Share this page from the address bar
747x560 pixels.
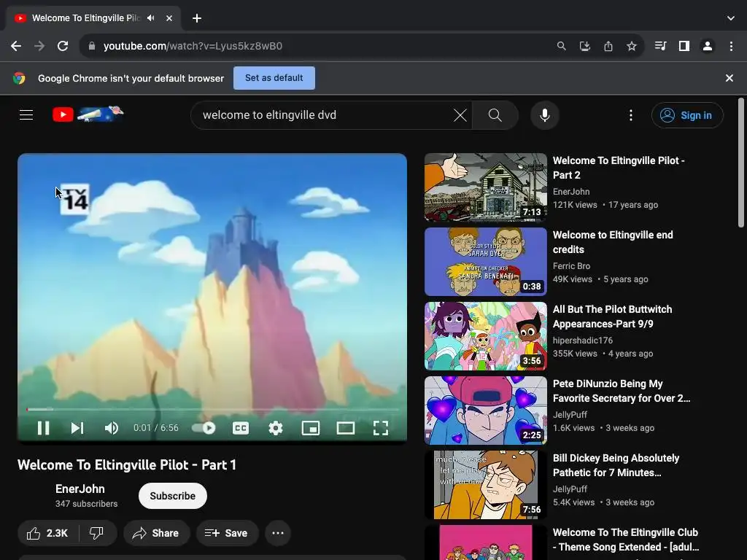608,46
